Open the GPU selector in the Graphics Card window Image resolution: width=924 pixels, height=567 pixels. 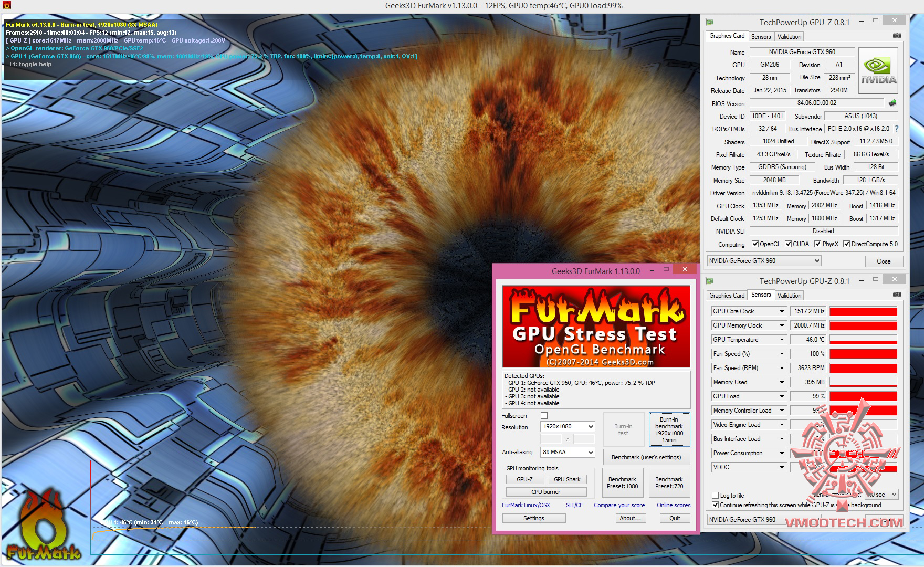tap(764, 261)
